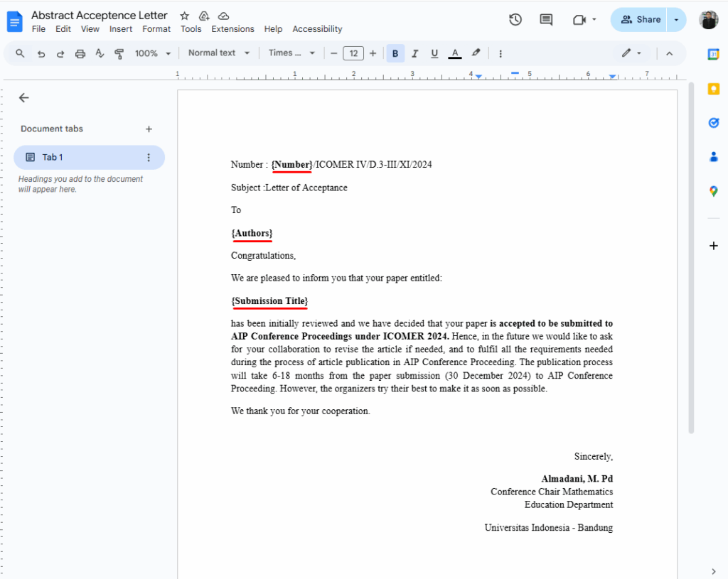Open the Times font dropdown

click(291, 53)
